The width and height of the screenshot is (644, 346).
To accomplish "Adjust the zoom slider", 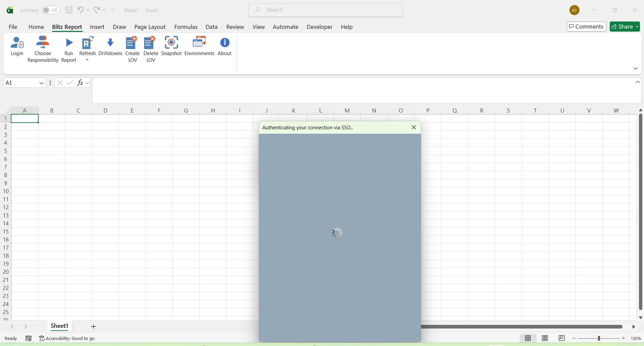I will [599, 339].
